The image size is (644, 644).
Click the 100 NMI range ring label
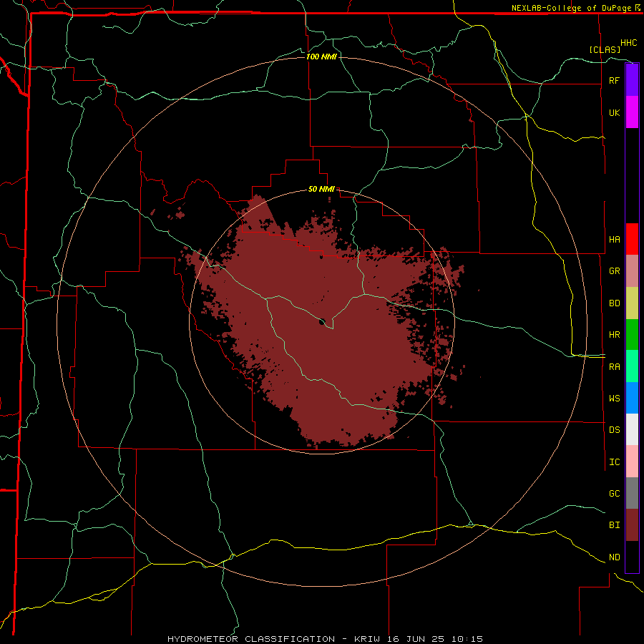[321, 57]
